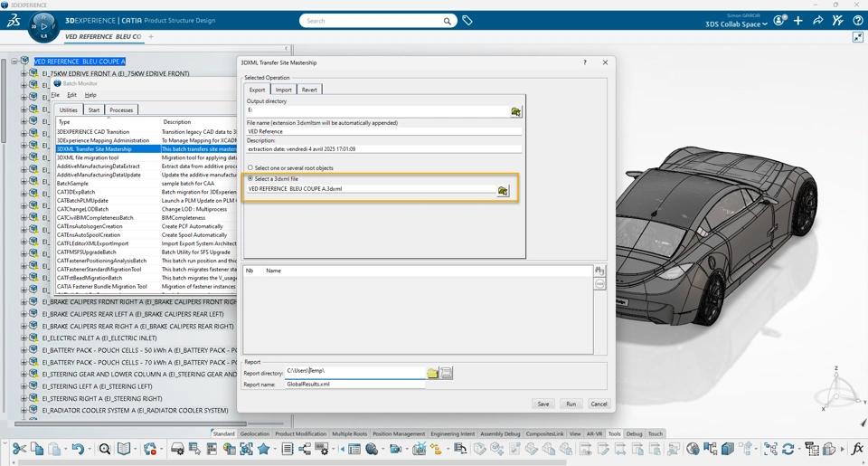Expand the EI_STEERING LEFT A tree node
868x466 pixels.
pos(24,386)
